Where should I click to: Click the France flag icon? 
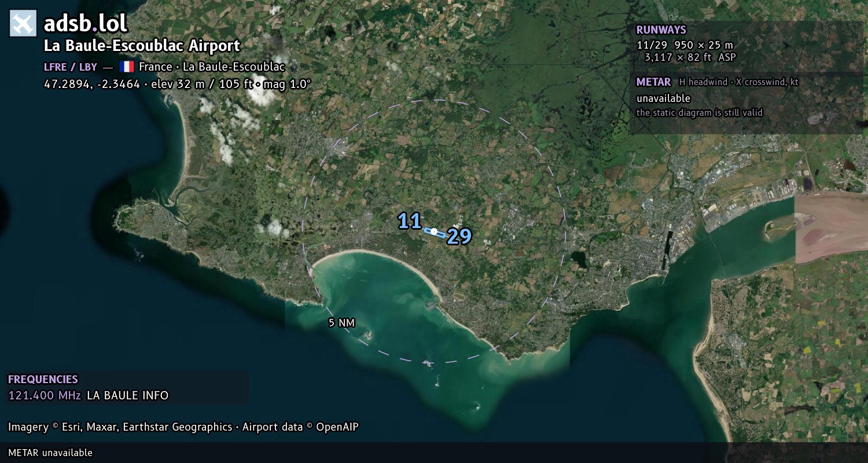127,67
